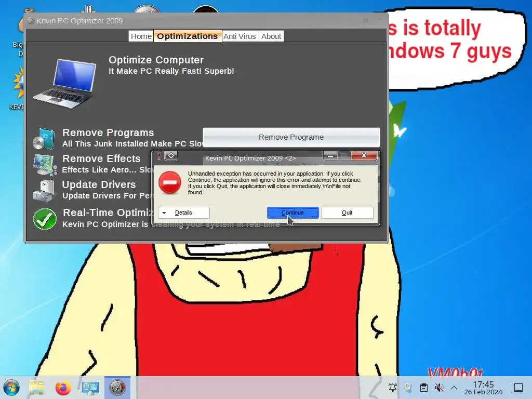Click the Update Drivers heading
This screenshot has width=532, height=399.
(x=99, y=184)
